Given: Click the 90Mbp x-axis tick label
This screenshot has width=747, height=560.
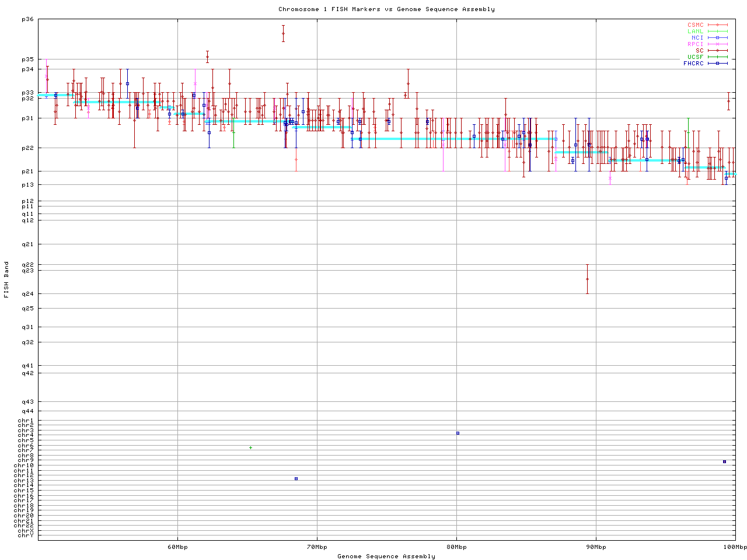Looking at the screenshot, I should [x=595, y=547].
